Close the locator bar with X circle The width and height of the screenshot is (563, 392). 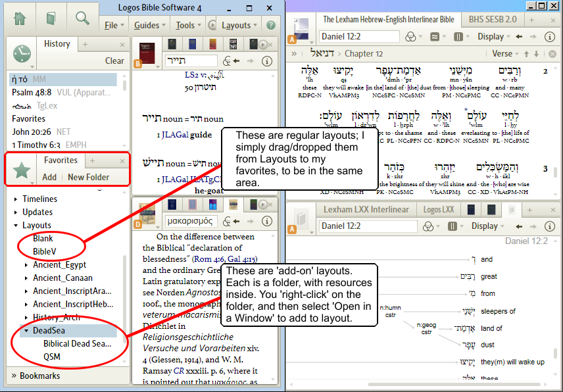tap(552, 54)
